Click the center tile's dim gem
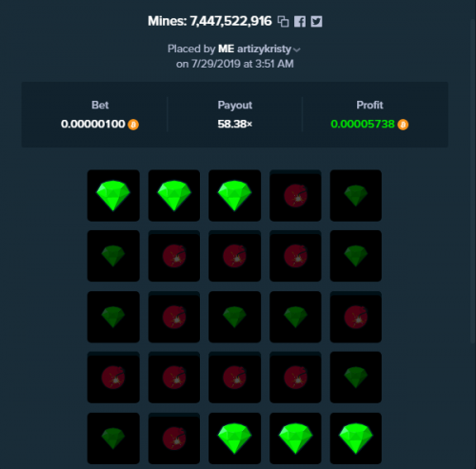This screenshot has height=469, width=476. pyautogui.click(x=234, y=317)
